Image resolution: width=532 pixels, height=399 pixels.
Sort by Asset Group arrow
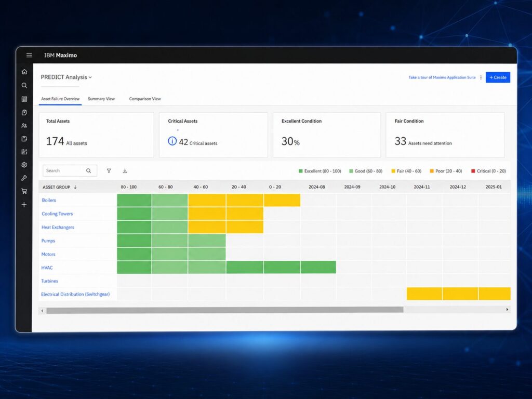coord(75,187)
